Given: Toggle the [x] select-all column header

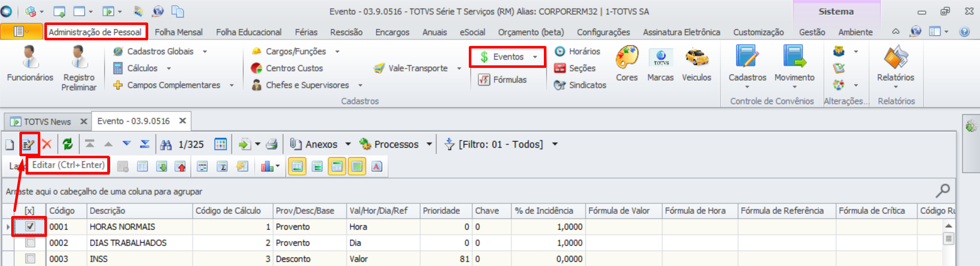Looking at the screenshot, I should [x=30, y=210].
